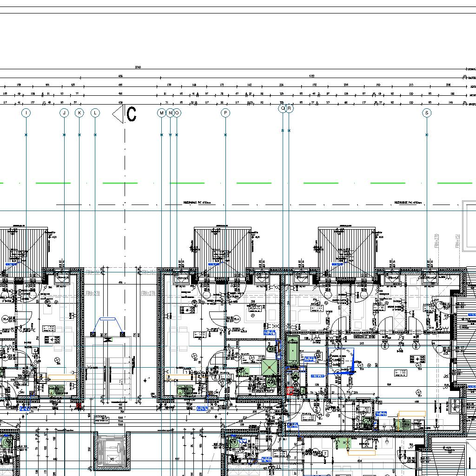Viewport: 476px width, 476px height.
Task: Click grid axis bubble P
Action: coord(225,113)
